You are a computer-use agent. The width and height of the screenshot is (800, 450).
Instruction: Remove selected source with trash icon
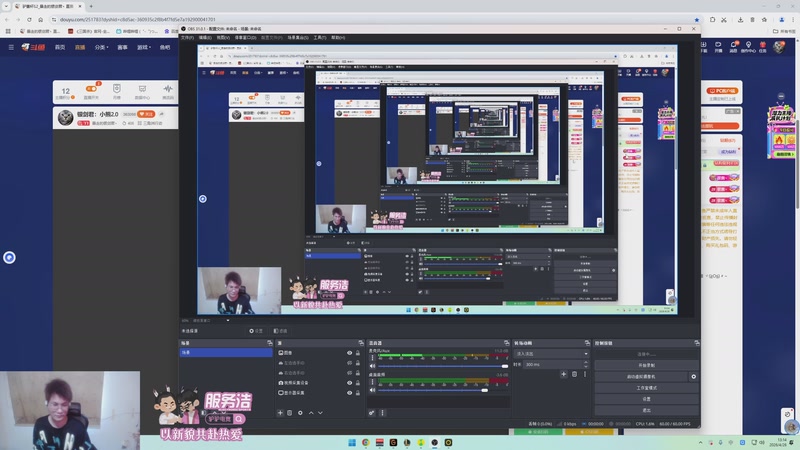(290, 413)
